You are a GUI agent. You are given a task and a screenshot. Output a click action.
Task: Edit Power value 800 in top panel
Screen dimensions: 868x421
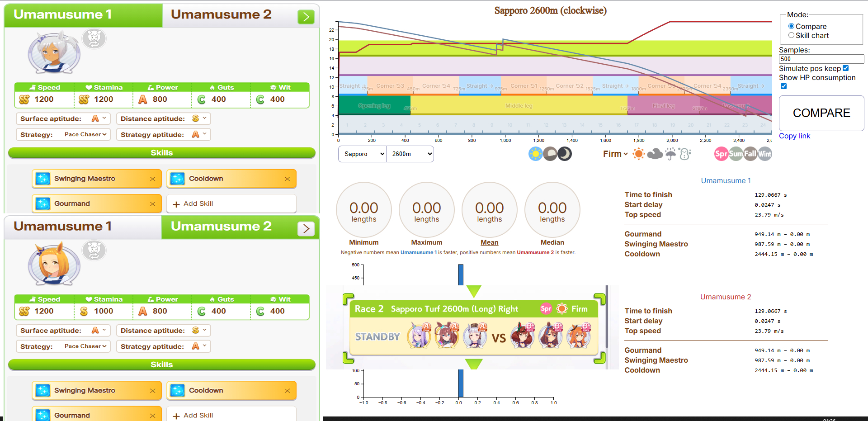point(160,99)
